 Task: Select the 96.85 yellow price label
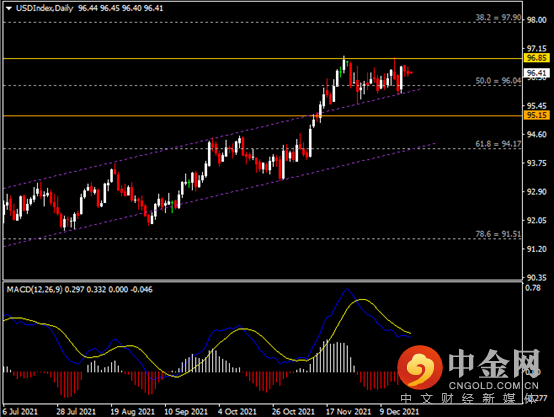coord(536,58)
